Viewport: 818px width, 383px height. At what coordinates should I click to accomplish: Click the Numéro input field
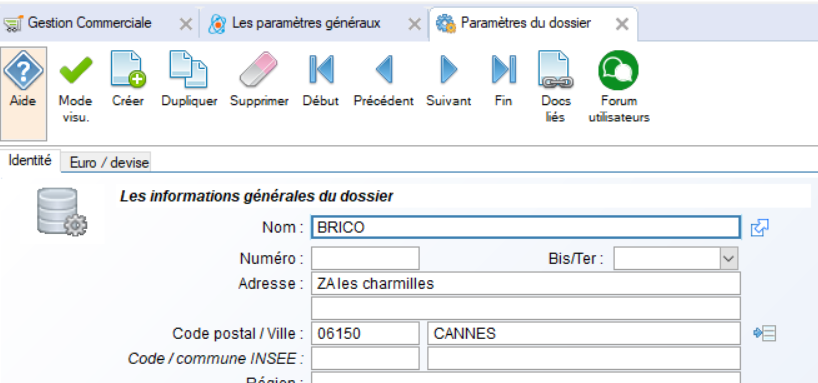(x=365, y=258)
